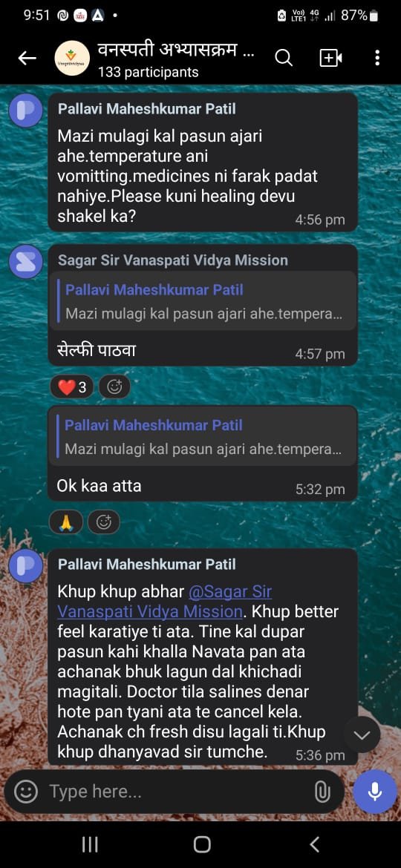Add reaction beside the folded hands emoji
401x868 pixels.
point(103,522)
